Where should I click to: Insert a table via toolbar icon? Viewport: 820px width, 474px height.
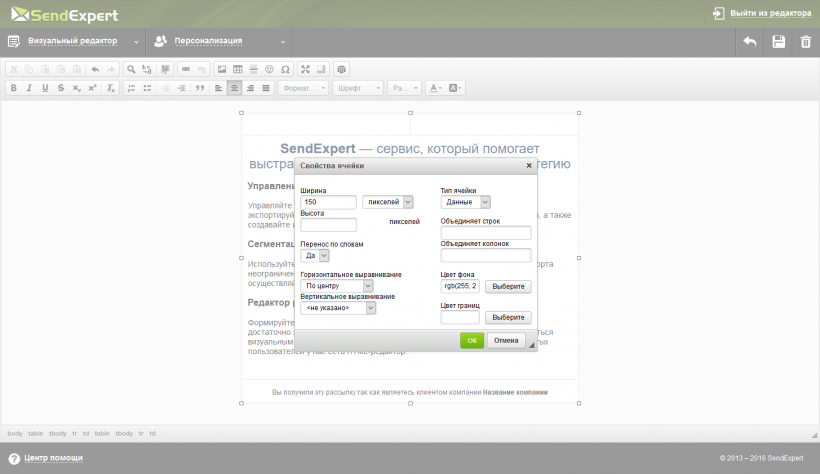point(237,69)
